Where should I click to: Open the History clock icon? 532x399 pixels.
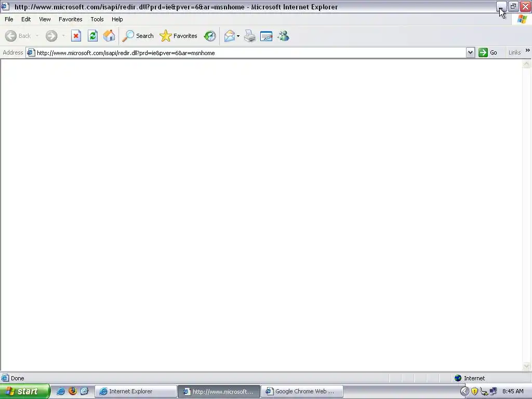[210, 36]
